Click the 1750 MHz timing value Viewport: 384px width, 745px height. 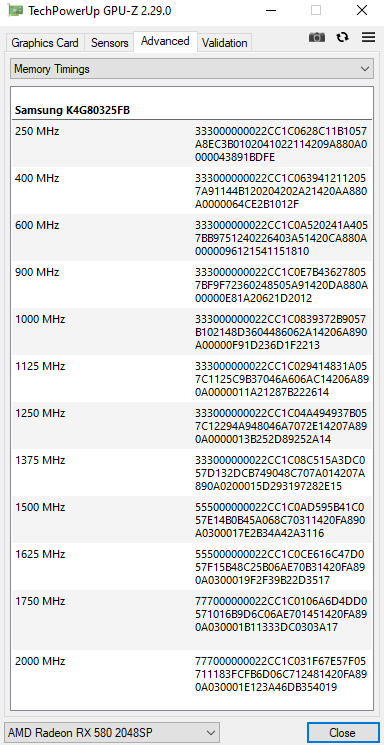coord(281,614)
